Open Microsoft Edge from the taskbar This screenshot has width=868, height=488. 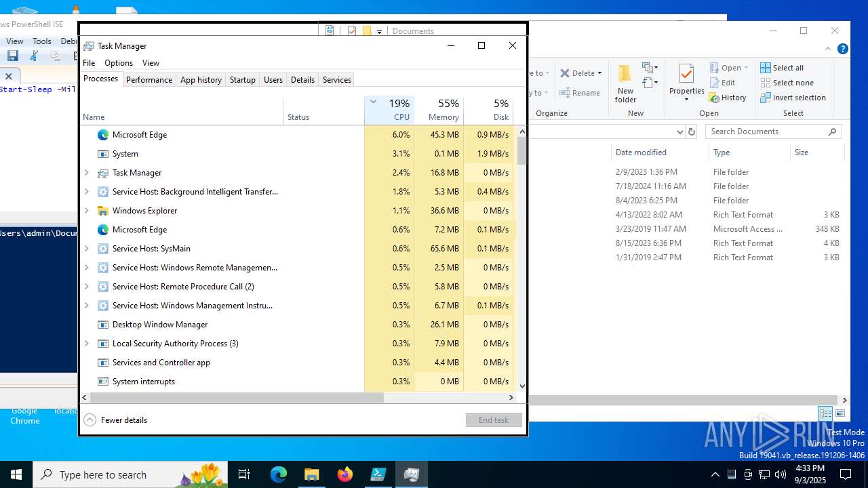pos(279,474)
